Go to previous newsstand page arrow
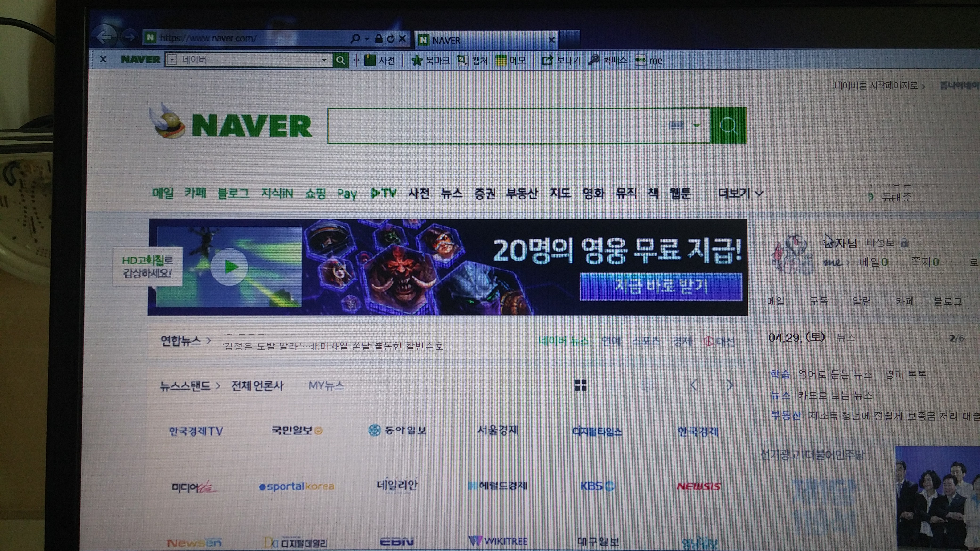 (x=694, y=385)
